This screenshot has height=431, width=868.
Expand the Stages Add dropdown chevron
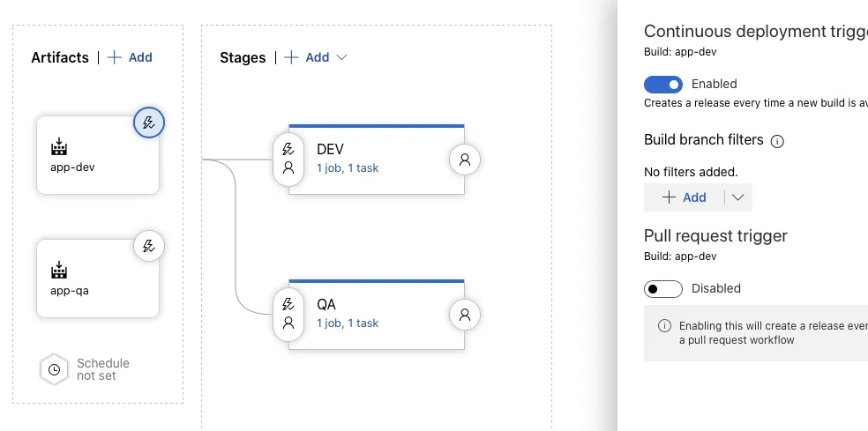click(342, 57)
